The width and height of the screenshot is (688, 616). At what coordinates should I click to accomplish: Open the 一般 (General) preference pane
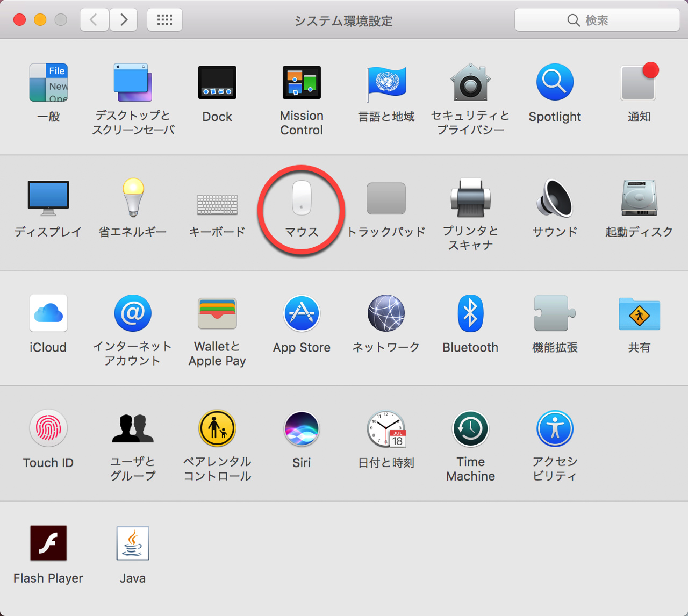(48, 82)
